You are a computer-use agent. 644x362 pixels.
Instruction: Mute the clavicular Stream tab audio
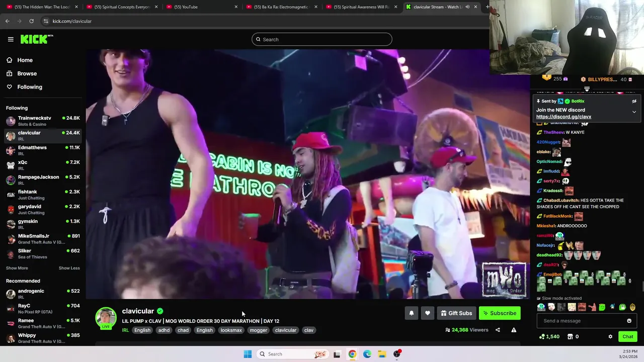tap(467, 7)
